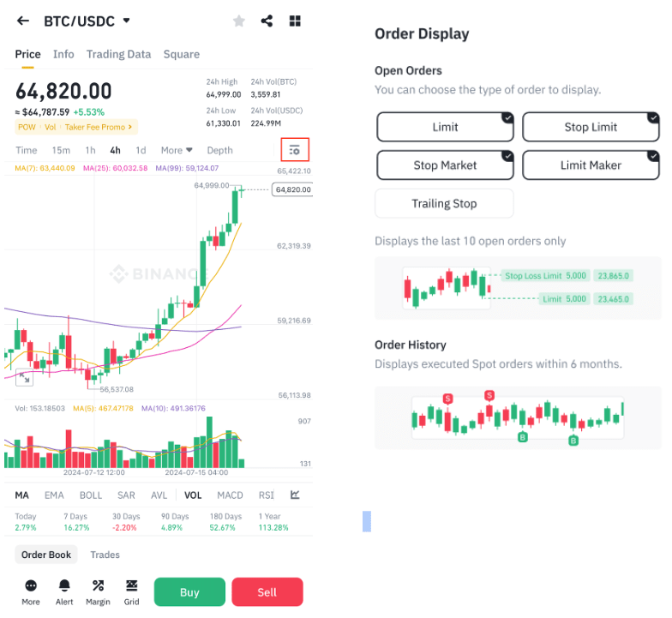Open the grid layout icon at top
This screenshot has height=618, width=672.
click(295, 21)
